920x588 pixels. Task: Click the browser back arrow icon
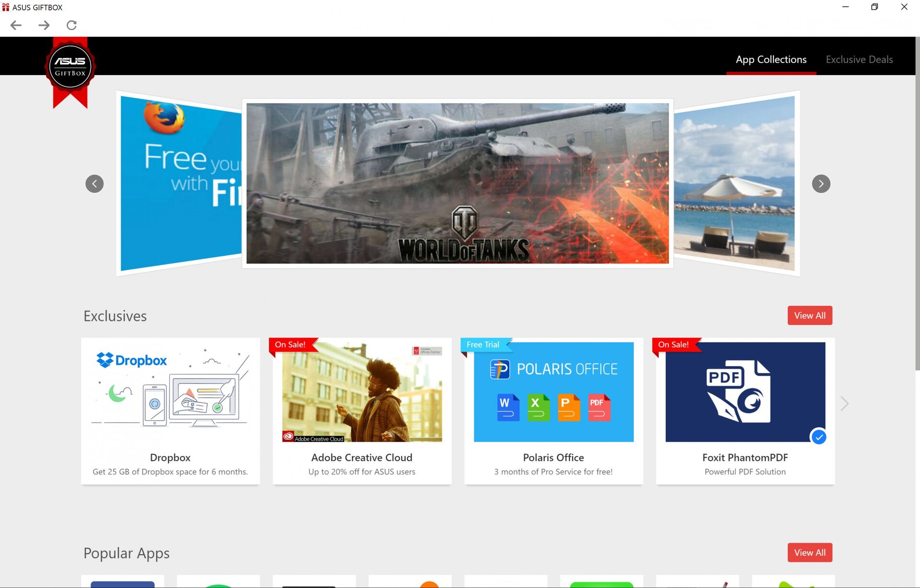click(16, 25)
